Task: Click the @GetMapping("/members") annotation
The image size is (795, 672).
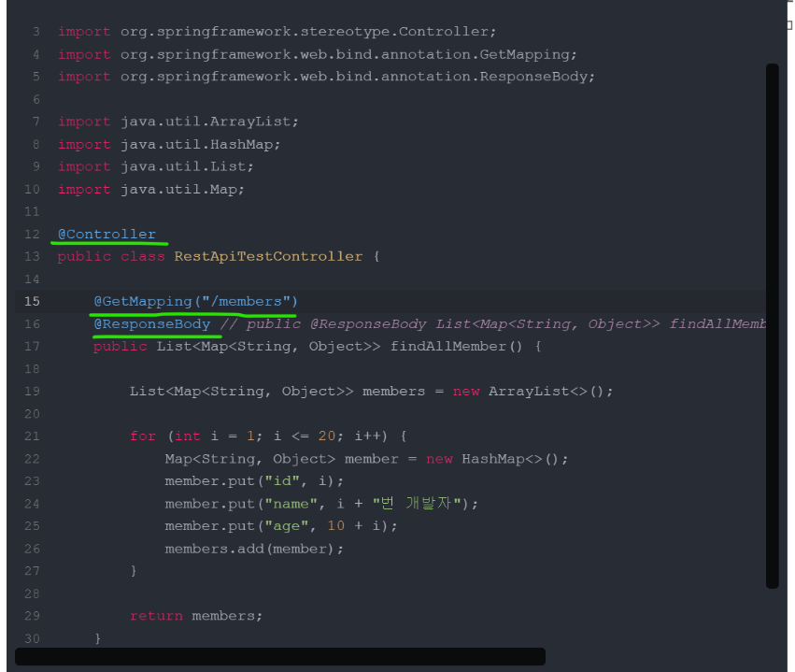Action: 195,301
